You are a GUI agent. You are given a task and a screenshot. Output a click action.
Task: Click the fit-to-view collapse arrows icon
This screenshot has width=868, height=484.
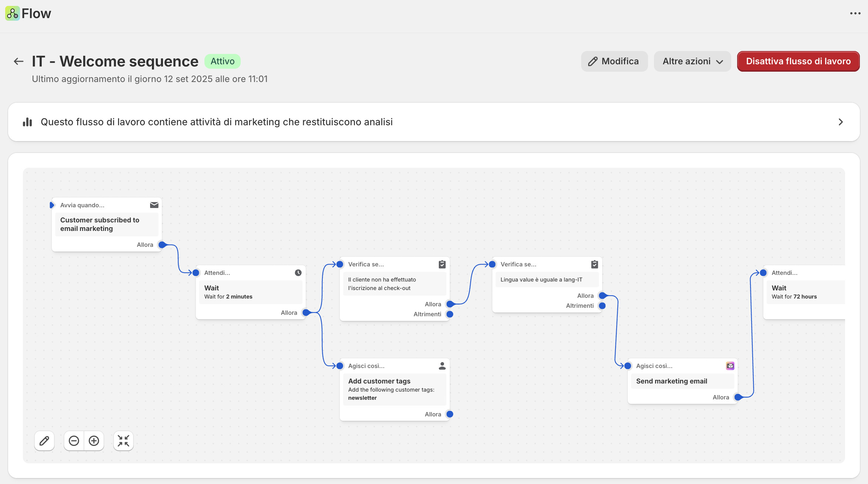click(x=123, y=441)
